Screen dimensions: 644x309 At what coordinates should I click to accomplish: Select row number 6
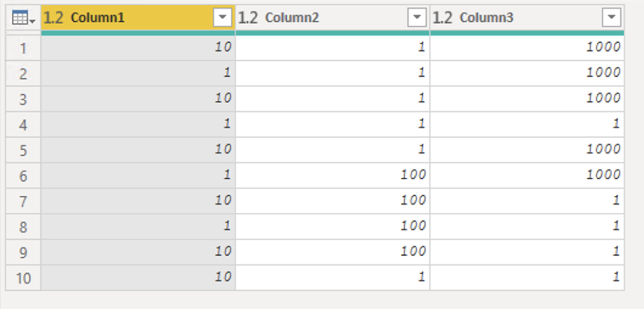tap(23, 176)
